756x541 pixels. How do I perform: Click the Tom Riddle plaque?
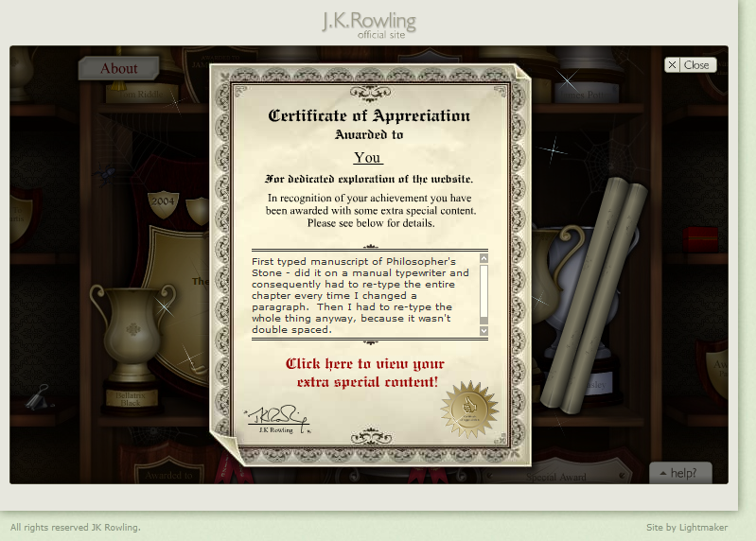141,94
